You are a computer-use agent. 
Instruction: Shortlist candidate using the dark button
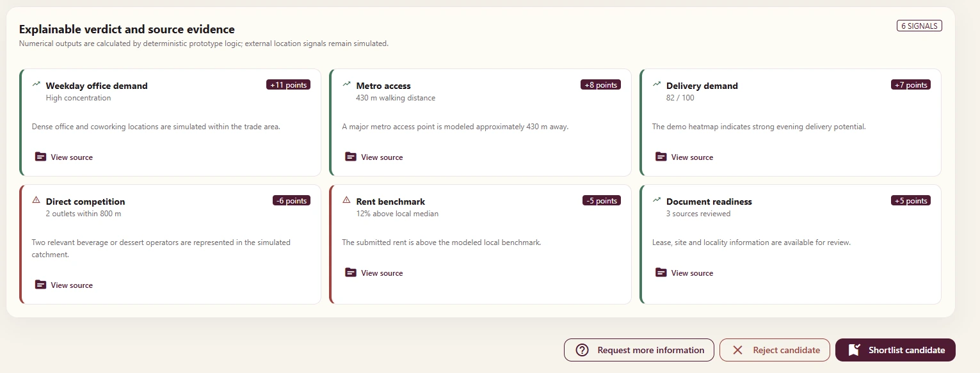(x=895, y=350)
